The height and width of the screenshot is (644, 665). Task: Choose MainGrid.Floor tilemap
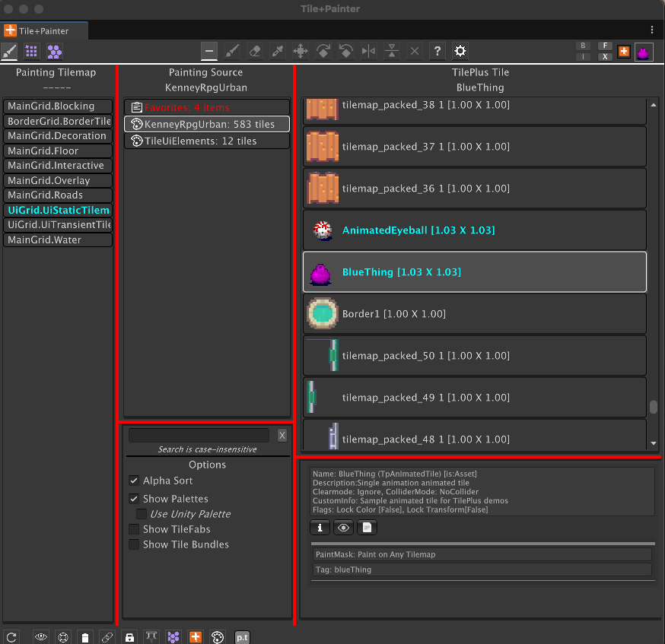[58, 151]
